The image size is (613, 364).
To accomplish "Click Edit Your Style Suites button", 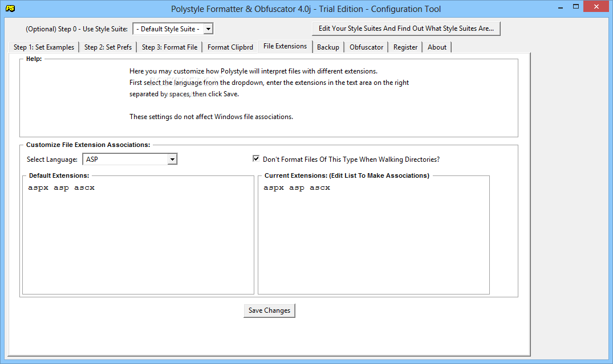I will [406, 28].
